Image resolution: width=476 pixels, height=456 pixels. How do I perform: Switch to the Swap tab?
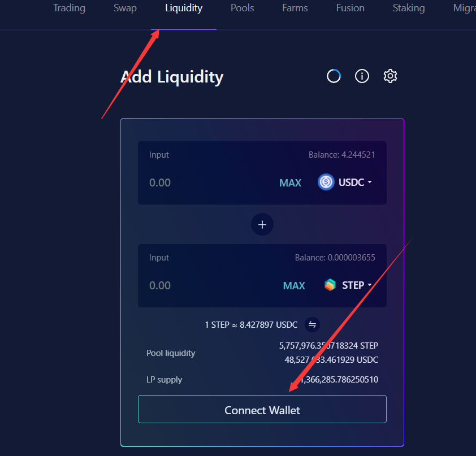(125, 8)
